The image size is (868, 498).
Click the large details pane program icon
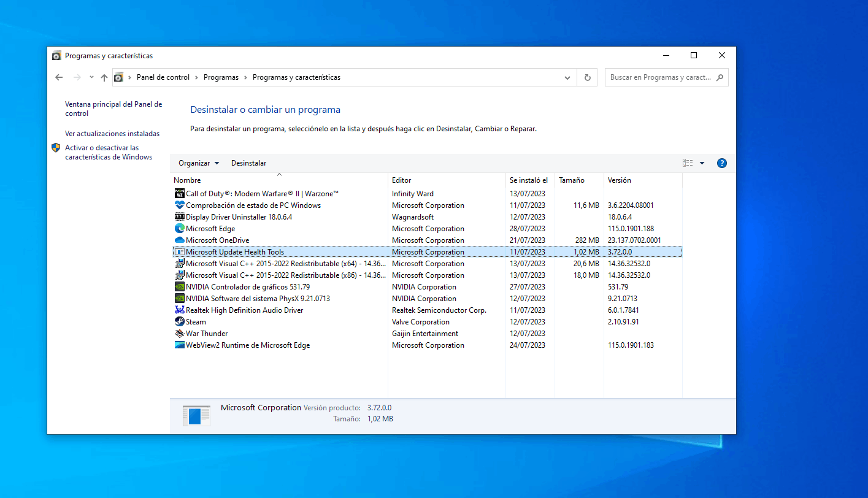(196, 415)
